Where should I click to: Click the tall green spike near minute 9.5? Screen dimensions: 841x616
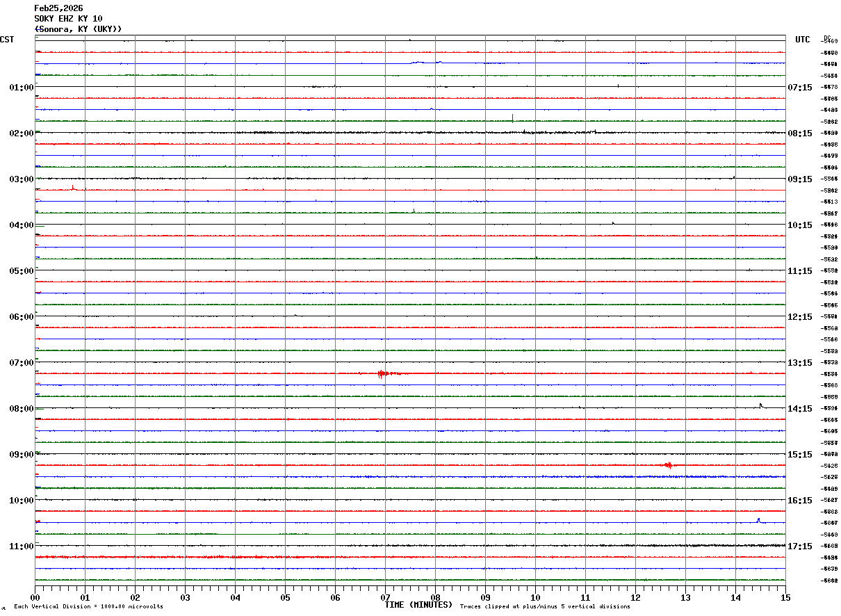pyautogui.click(x=512, y=117)
